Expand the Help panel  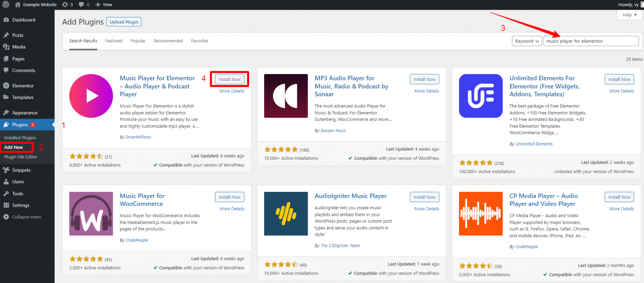[630, 15]
